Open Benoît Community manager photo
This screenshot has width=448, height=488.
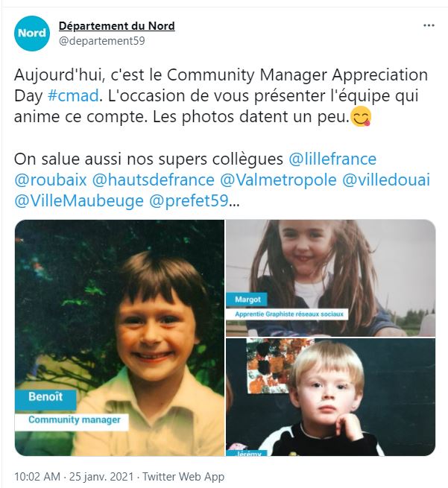tap(119, 338)
